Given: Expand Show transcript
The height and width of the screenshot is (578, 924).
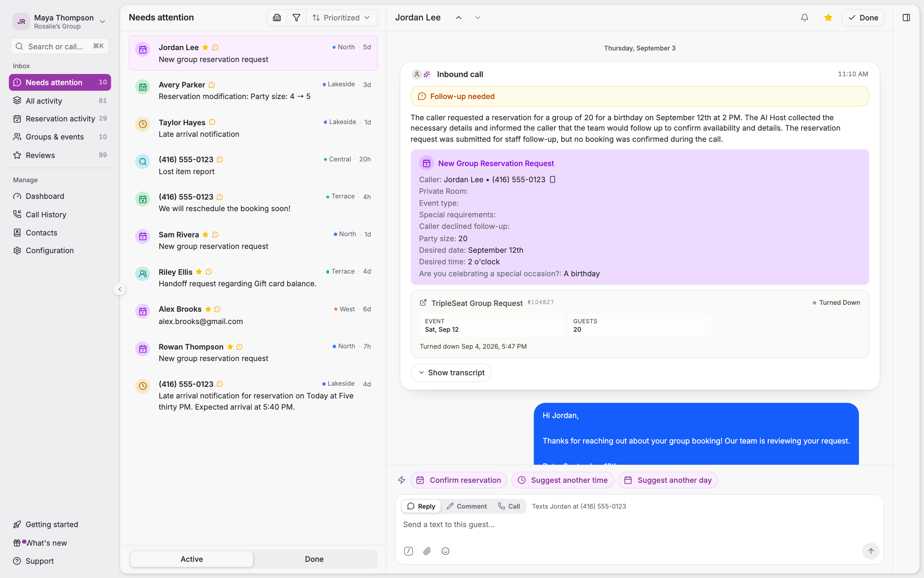Looking at the screenshot, I should (x=451, y=373).
